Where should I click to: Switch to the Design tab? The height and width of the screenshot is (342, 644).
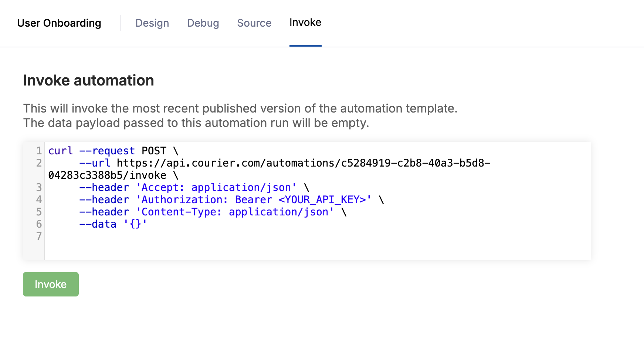pos(152,23)
